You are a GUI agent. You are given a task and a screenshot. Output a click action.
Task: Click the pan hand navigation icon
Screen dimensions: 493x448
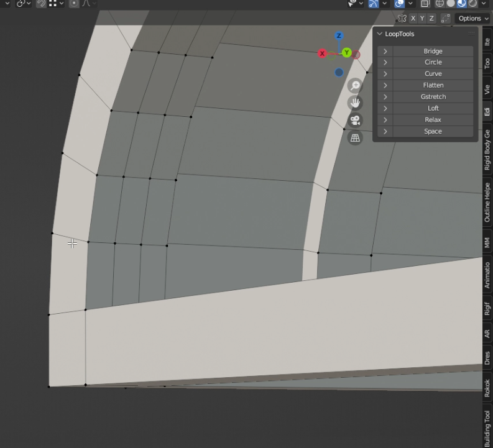pyautogui.click(x=355, y=103)
